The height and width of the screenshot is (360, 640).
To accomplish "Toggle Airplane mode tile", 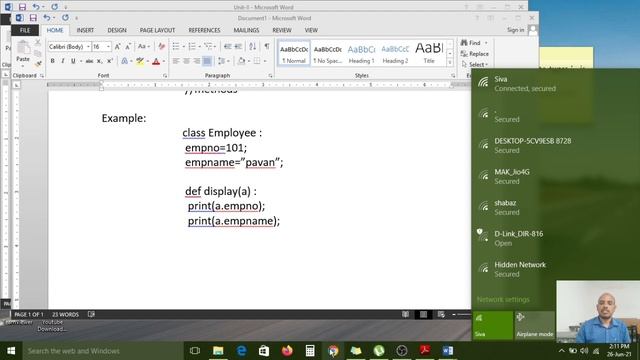I will click(x=534, y=325).
